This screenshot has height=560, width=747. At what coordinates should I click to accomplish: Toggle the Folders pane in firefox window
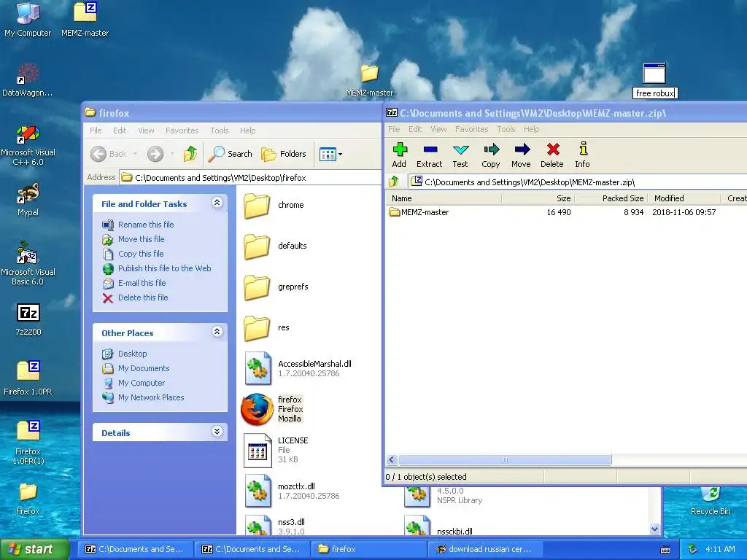(284, 154)
